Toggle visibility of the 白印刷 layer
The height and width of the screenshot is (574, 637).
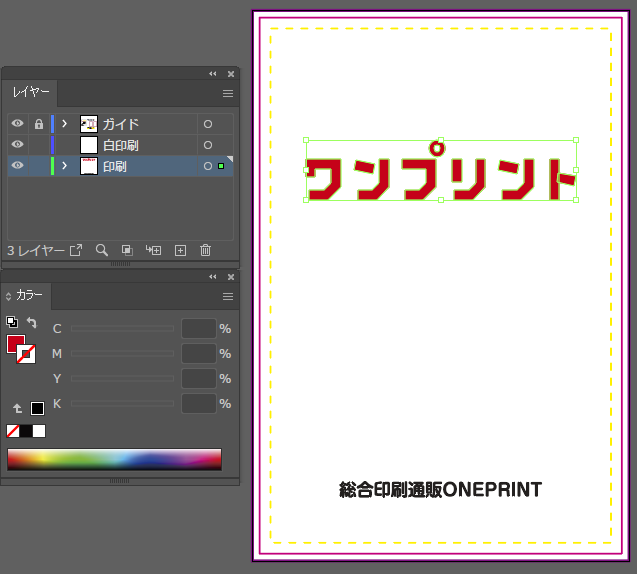(x=17, y=145)
